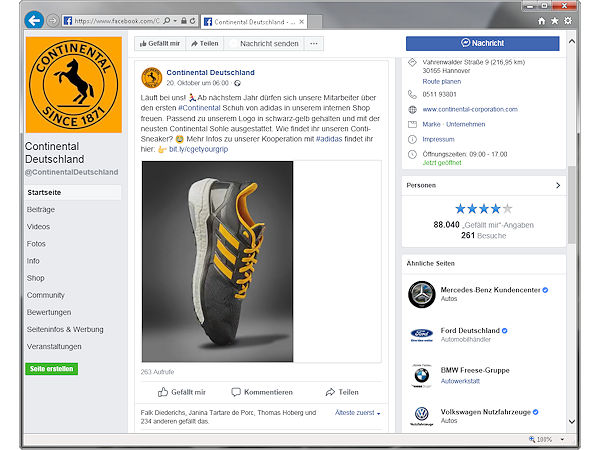Screen dimensions: 600x450
Task: Click the page scrollbar up arrow
Action: click(572, 41)
